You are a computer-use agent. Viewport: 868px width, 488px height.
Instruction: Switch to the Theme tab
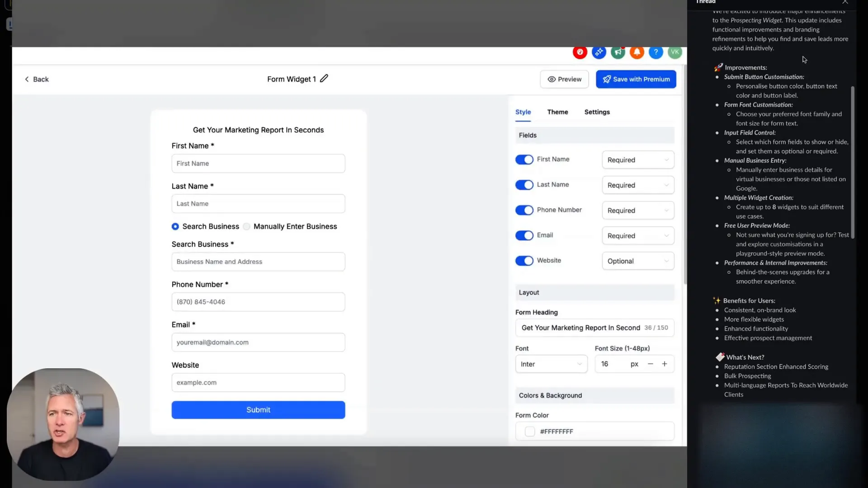tap(557, 112)
